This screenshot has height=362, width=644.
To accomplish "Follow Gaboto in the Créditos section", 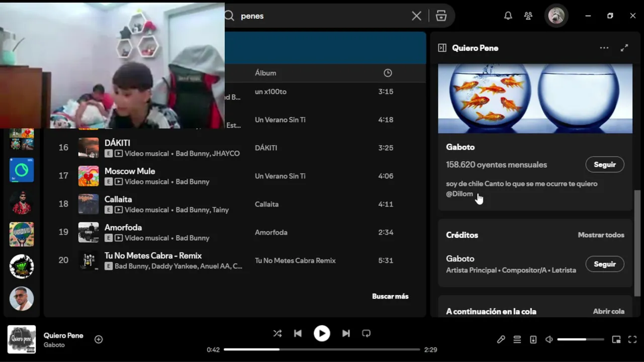I will (605, 264).
